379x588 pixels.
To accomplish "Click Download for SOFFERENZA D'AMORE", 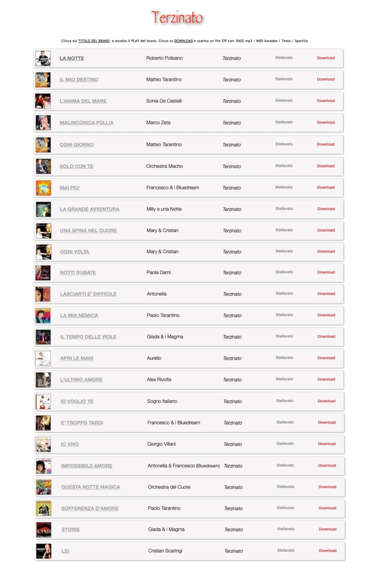I will (327, 508).
